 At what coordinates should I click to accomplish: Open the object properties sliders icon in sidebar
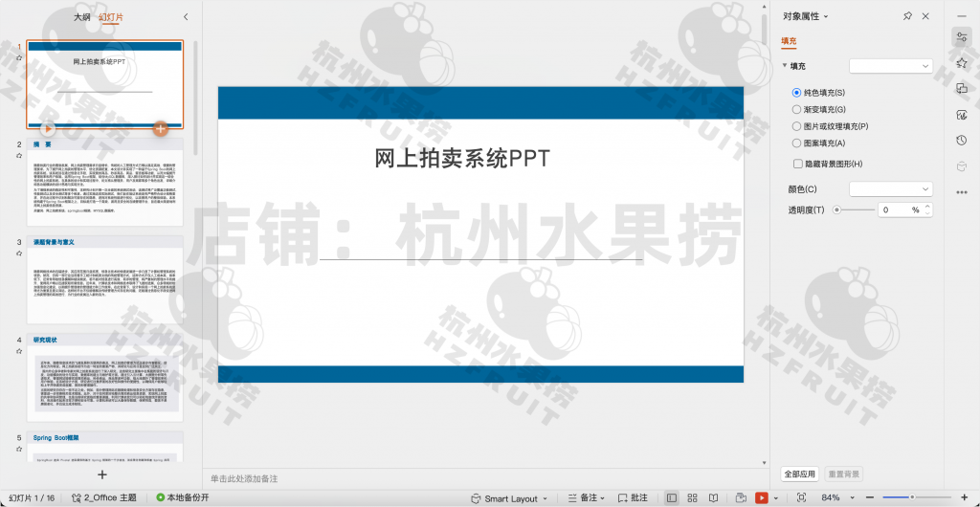click(961, 37)
